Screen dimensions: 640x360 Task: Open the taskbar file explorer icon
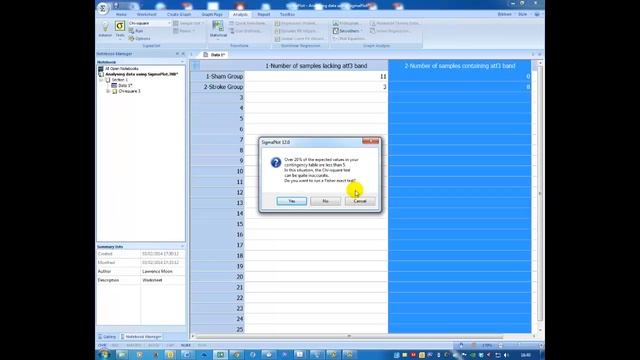(x=122, y=355)
